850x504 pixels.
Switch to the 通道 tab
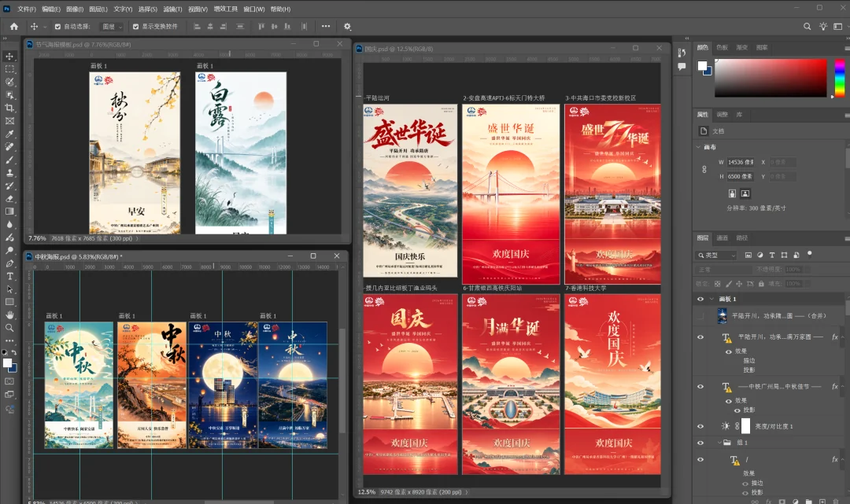[722, 237]
